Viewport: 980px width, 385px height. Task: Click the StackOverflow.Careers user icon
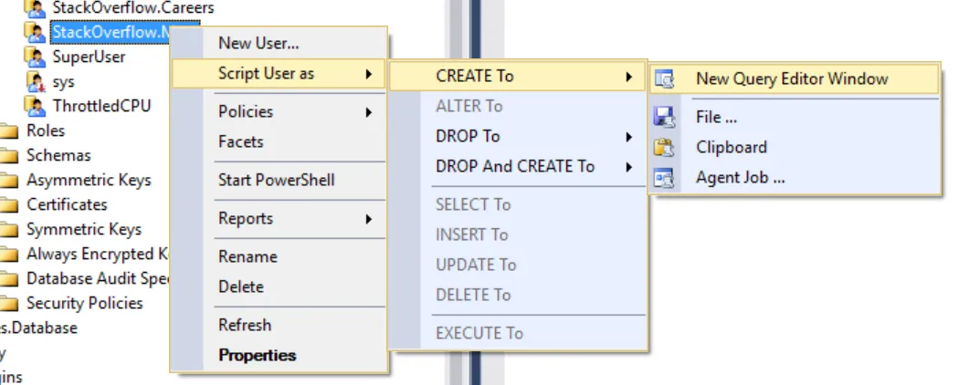point(35,8)
